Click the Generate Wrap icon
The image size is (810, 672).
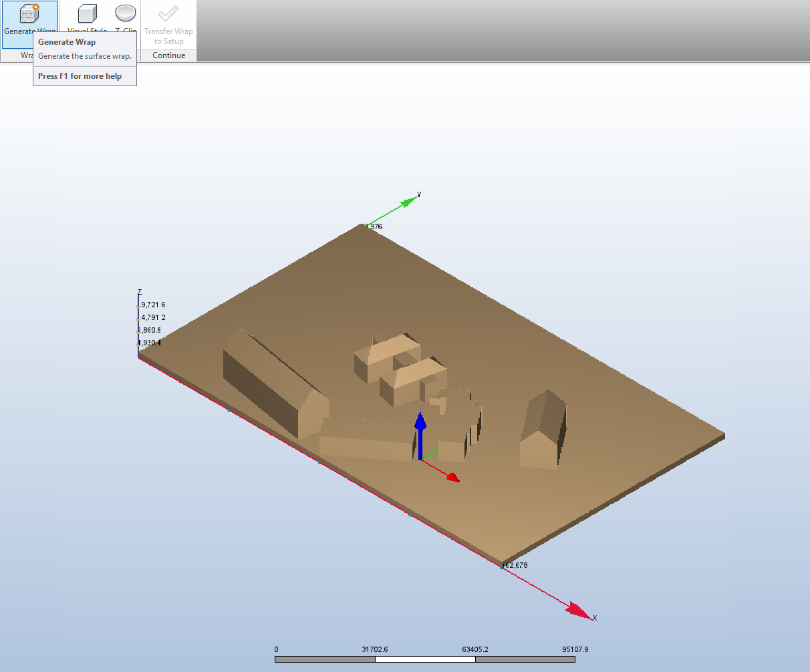coord(29,14)
